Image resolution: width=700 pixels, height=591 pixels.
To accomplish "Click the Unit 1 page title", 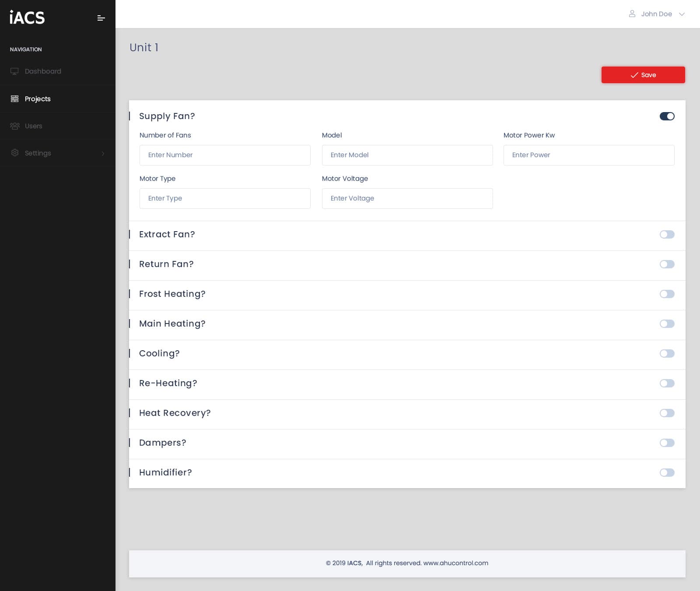I will pyautogui.click(x=144, y=47).
